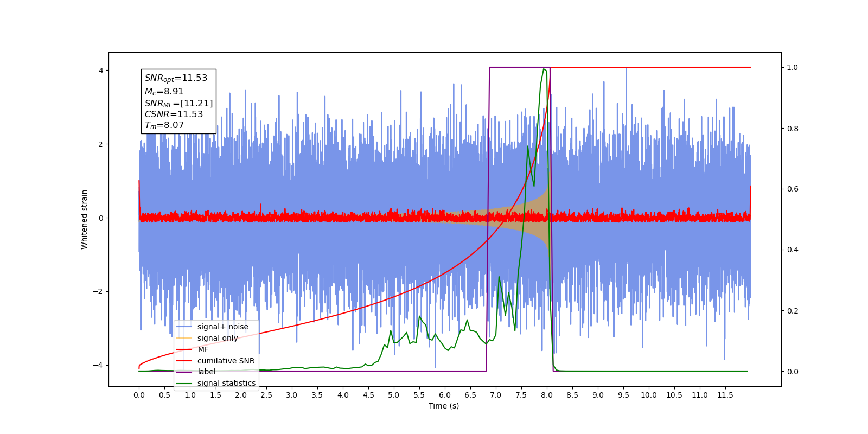Click the x-axis tick label 6.5
868x434 pixels.
click(470, 395)
